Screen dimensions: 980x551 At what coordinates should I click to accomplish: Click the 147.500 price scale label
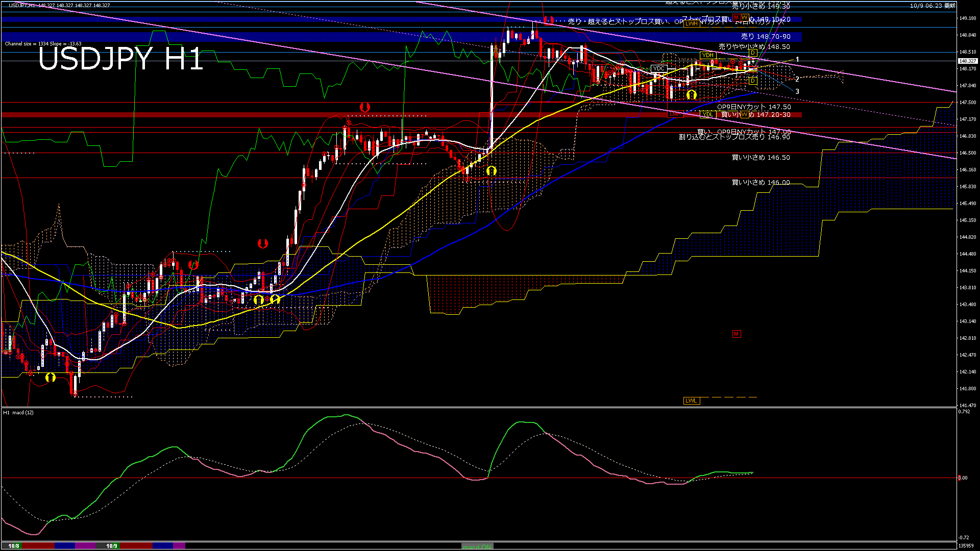tap(968, 103)
